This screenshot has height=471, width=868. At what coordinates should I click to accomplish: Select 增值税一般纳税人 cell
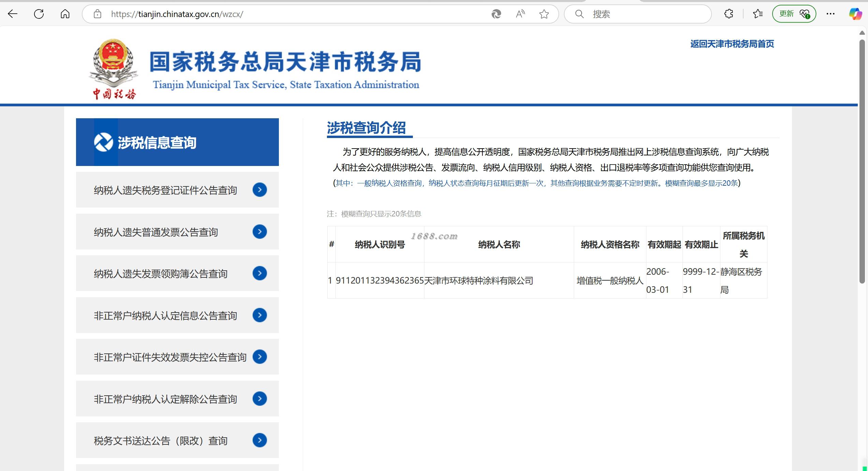click(x=610, y=280)
